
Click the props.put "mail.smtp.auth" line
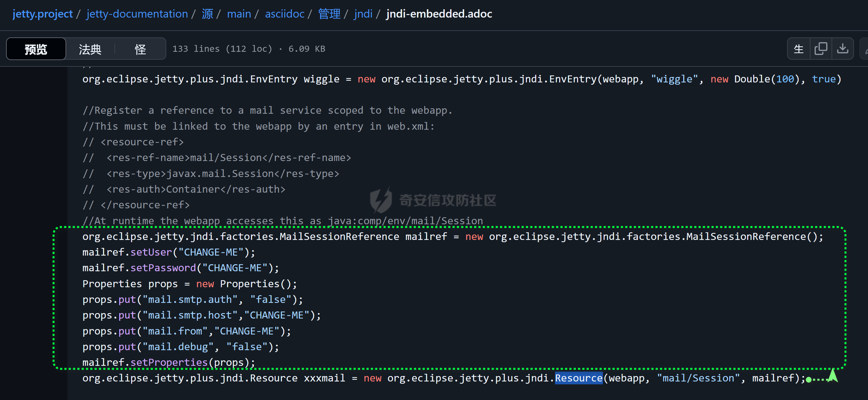[193, 299]
